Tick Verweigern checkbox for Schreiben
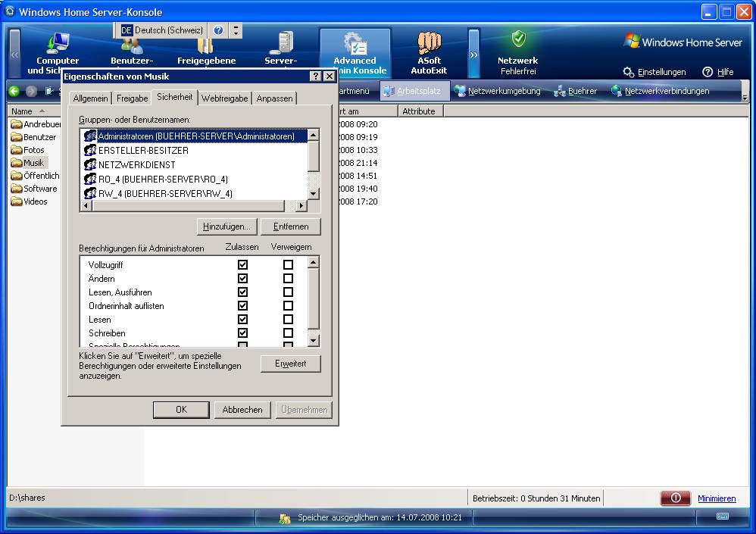This screenshot has height=534, width=756. (289, 333)
